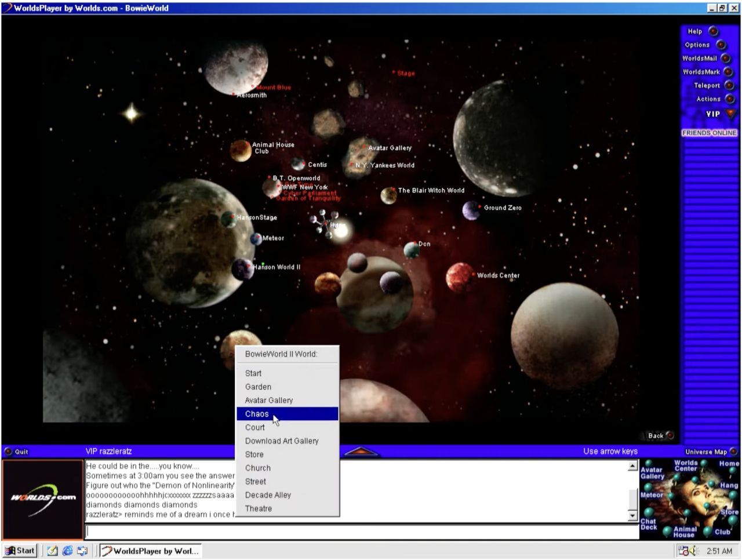Click the Club pin on mini map
742x560 pixels.
[708, 531]
